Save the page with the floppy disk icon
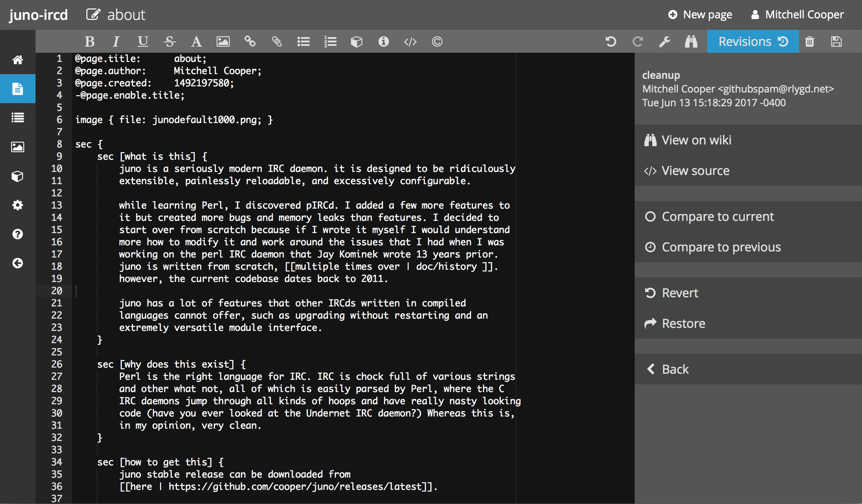The height and width of the screenshot is (504, 862). [836, 41]
